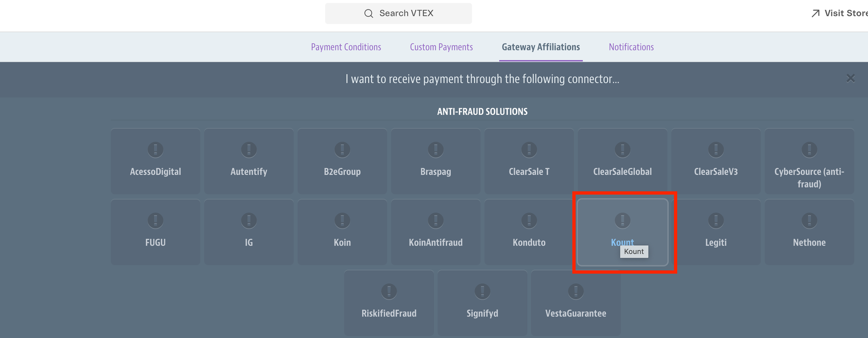This screenshot has width=868, height=338.
Task: Pick the ClearSaleV3 label
Action: [716, 172]
